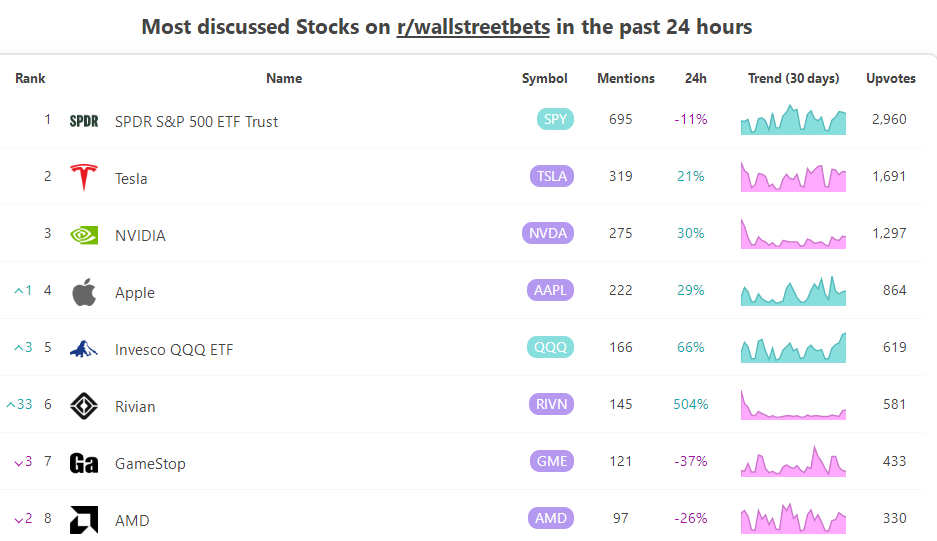Click the Invesco QQQ logo icon

coord(84,349)
